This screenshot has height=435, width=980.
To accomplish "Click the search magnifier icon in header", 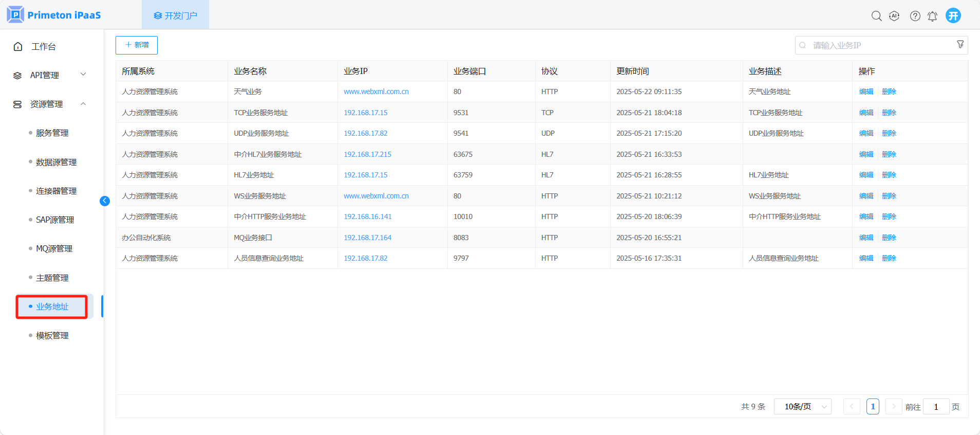I will (x=876, y=16).
